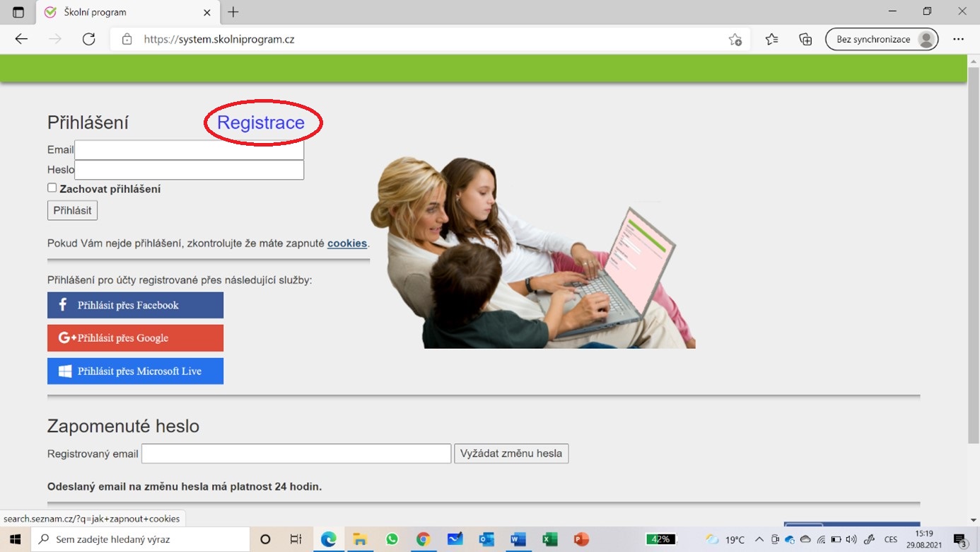Open the Windows Start menu

[x=15, y=539]
